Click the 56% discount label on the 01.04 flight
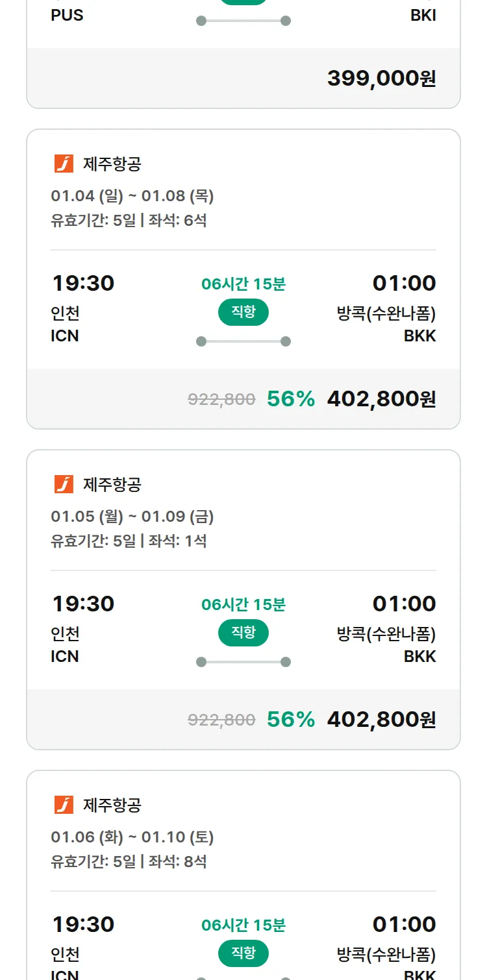The width and height of the screenshot is (487, 980). click(x=291, y=398)
